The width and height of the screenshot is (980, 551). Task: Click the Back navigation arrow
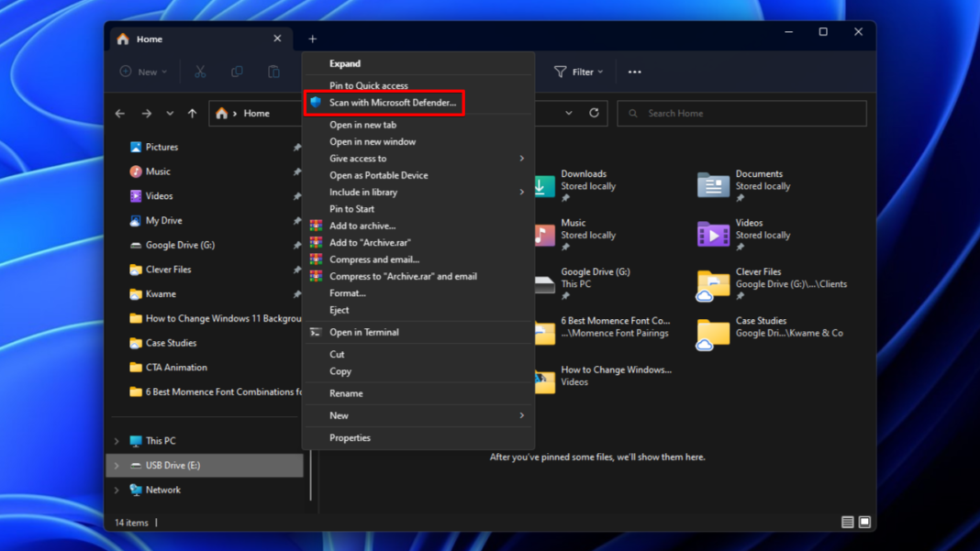click(119, 113)
